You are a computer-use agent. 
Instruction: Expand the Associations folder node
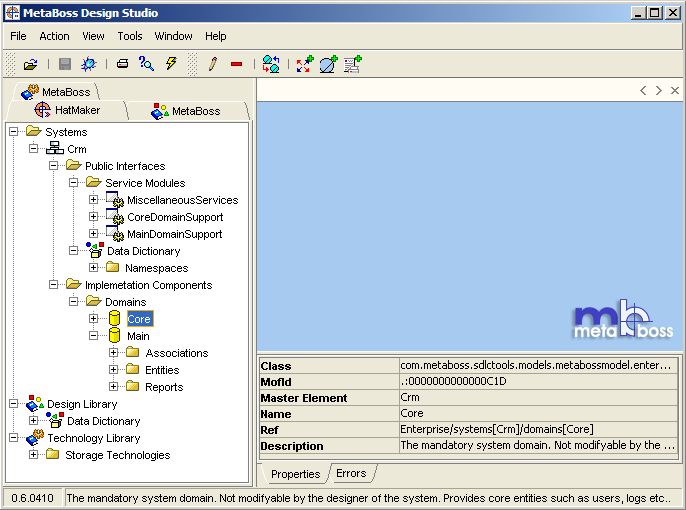pyautogui.click(x=113, y=353)
